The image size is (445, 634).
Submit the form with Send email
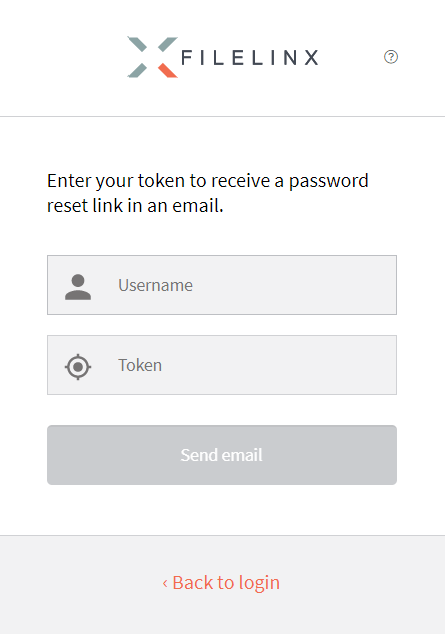(x=222, y=455)
